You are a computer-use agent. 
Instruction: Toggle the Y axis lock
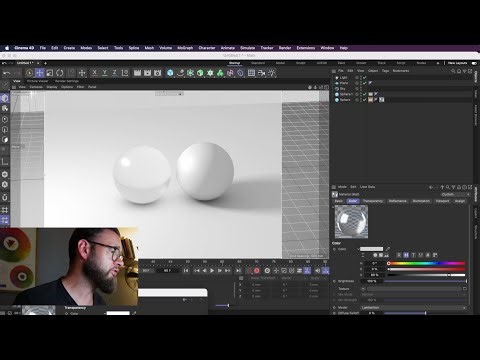tap(105, 73)
